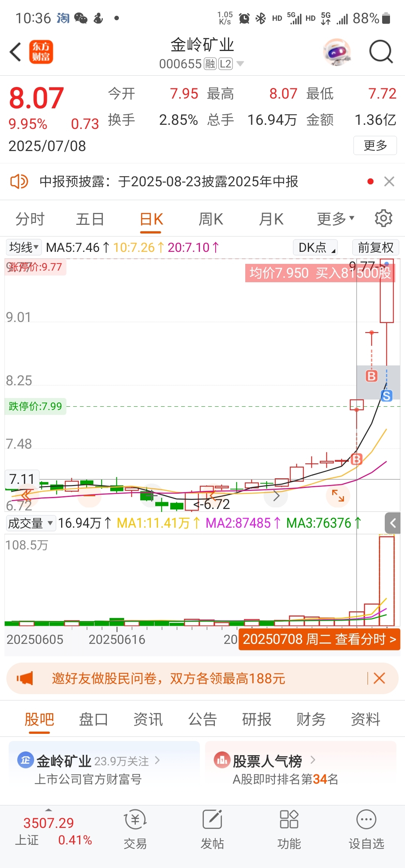Image resolution: width=405 pixels, height=868 pixels.
Task: Tap the battery status icon
Action: 386,18
